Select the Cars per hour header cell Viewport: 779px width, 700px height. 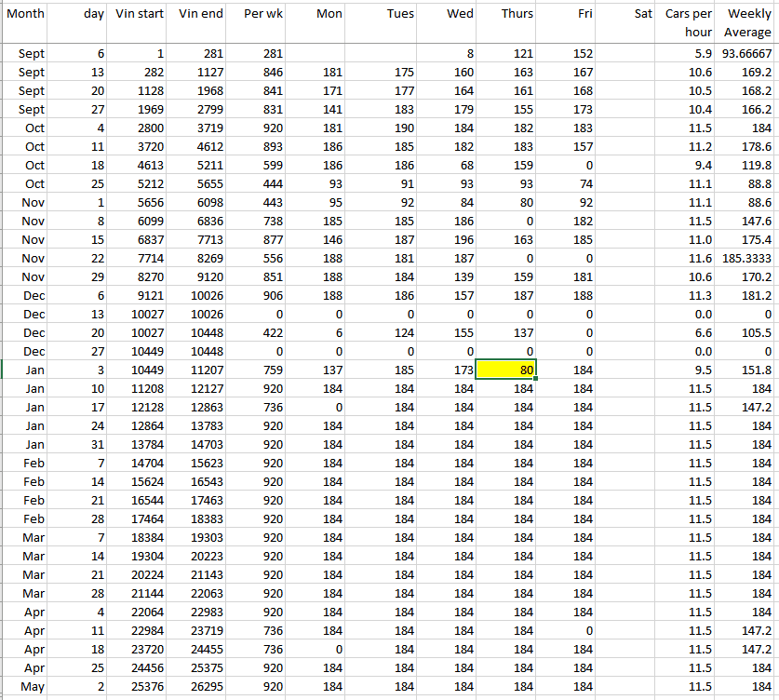(688, 23)
